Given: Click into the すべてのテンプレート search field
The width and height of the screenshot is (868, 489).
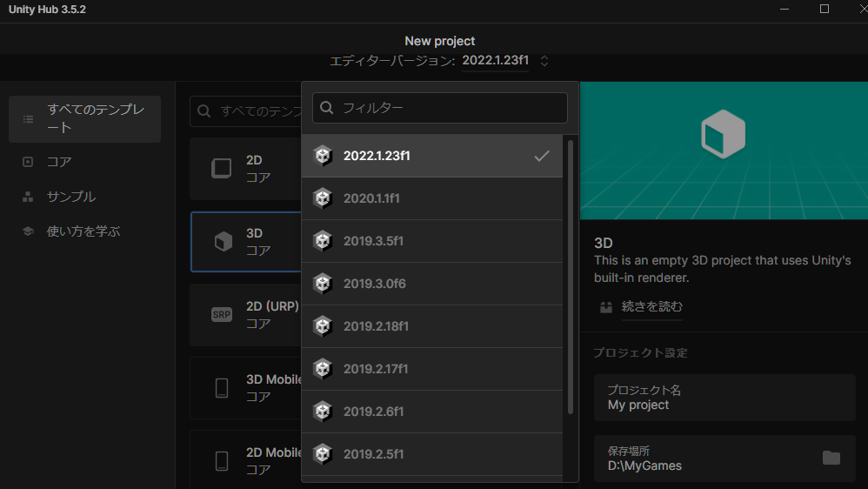Looking at the screenshot, I should tap(246, 111).
